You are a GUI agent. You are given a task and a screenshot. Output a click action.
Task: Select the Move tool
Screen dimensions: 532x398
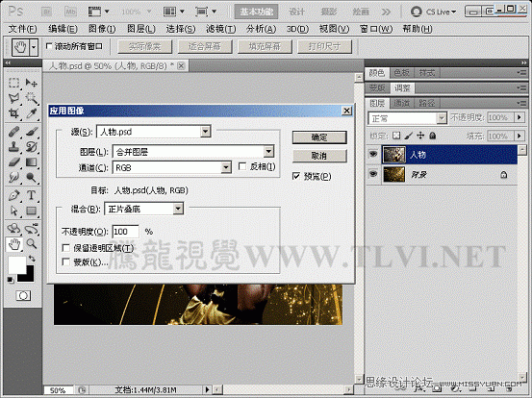pyautogui.click(x=31, y=83)
